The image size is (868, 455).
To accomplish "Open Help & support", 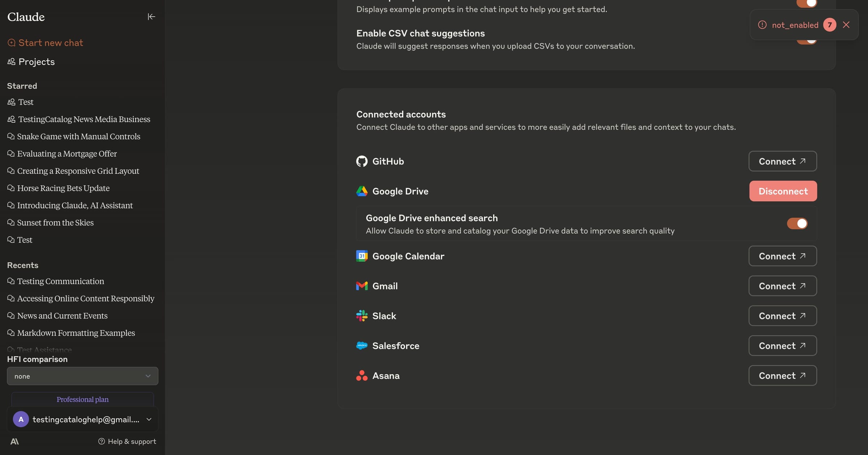I will 127,441.
